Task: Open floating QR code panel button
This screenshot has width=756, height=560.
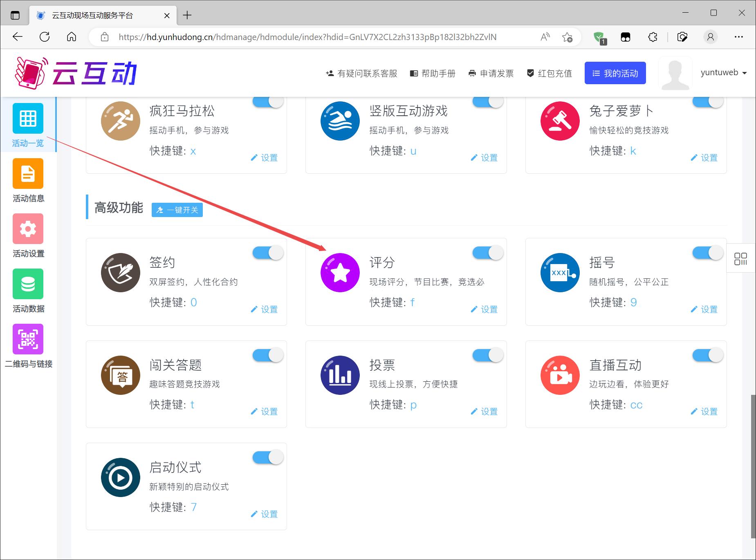Action: (740, 258)
